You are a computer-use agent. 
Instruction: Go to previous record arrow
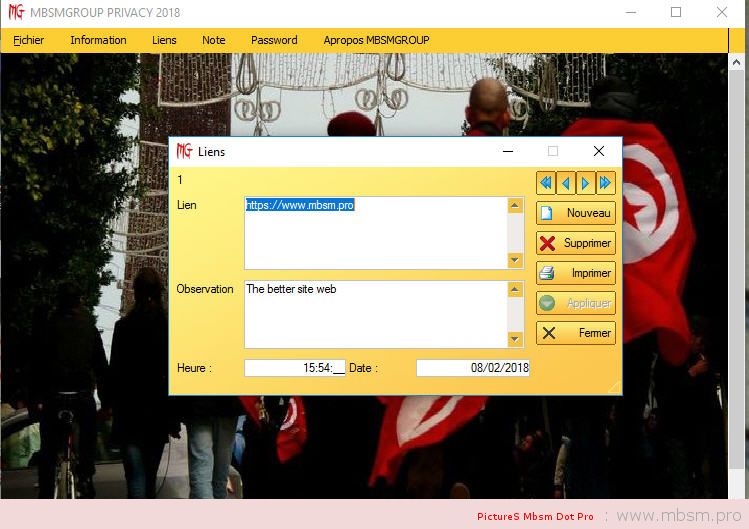[x=566, y=183]
